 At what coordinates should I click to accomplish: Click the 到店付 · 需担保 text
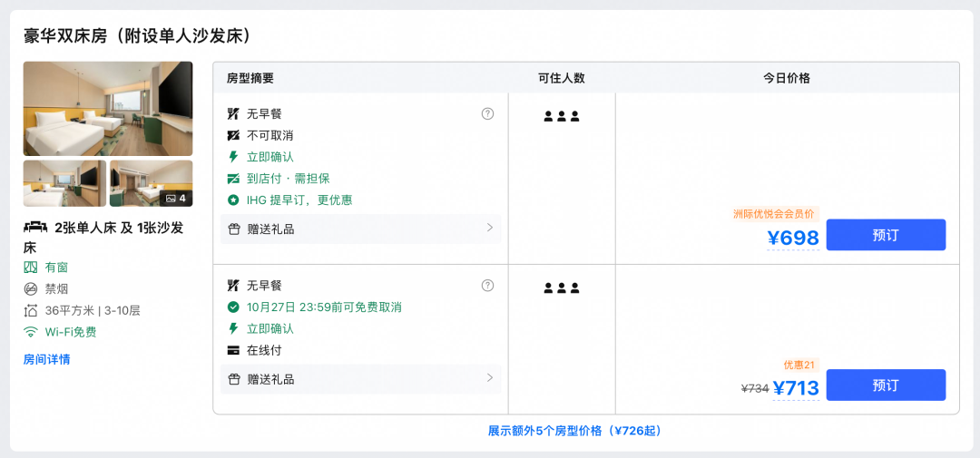(x=289, y=179)
